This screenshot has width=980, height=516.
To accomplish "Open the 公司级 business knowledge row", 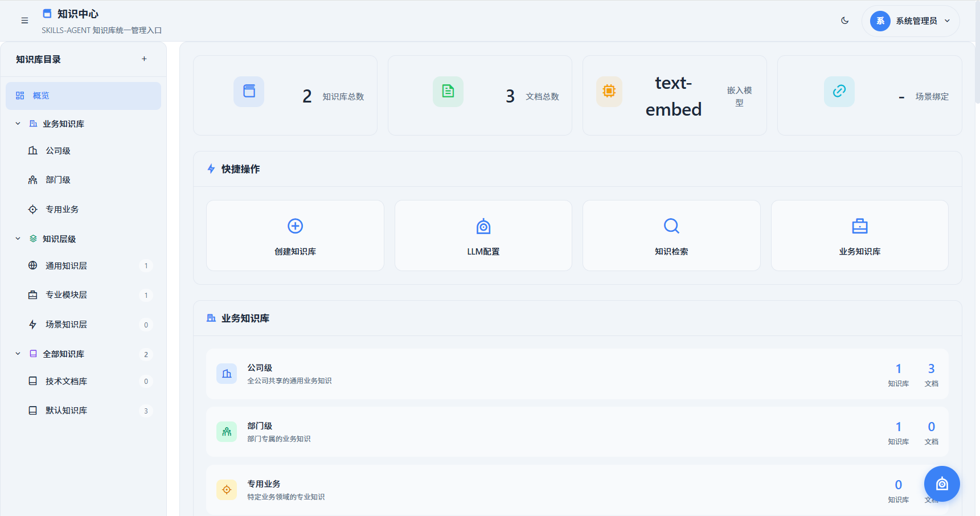I will tap(577, 374).
